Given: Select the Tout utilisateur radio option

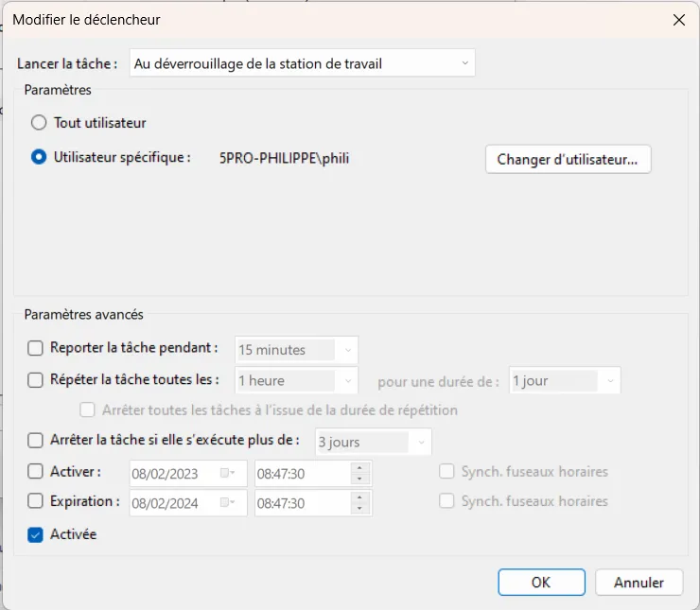Looking at the screenshot, I should 39,122.
